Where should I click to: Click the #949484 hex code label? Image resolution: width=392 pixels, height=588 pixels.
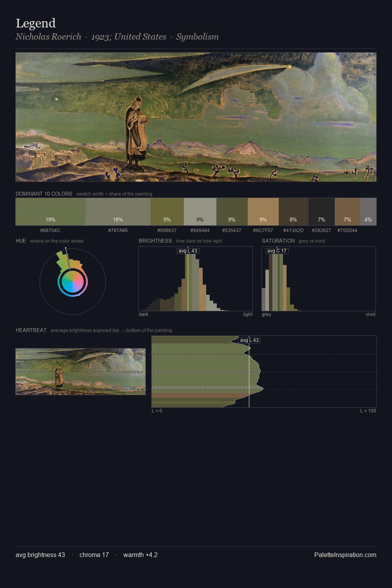tap(200, 230)
